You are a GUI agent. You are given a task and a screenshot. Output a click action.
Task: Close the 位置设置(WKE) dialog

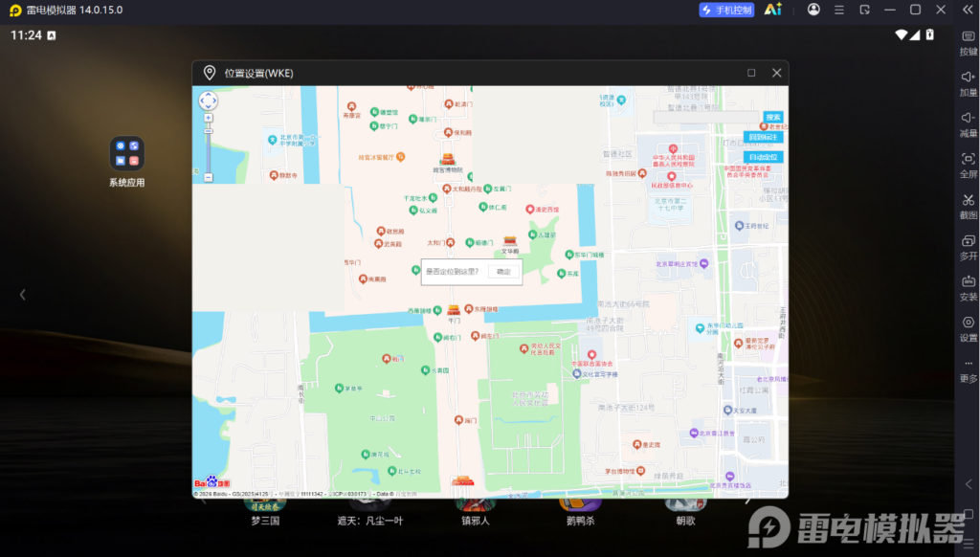click(x=777, y=73)
